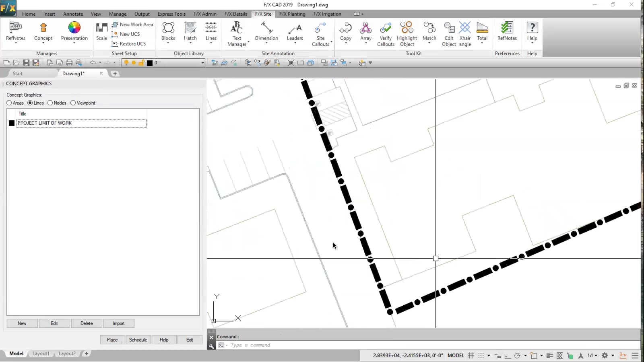Toggle ortho mode in status bar
Screen dimensions: 644x362
507,356
